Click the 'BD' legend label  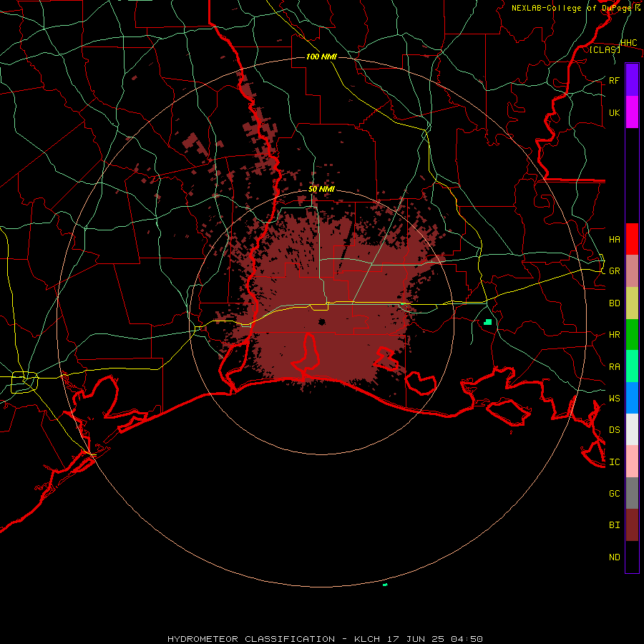(x=614, y=303)
